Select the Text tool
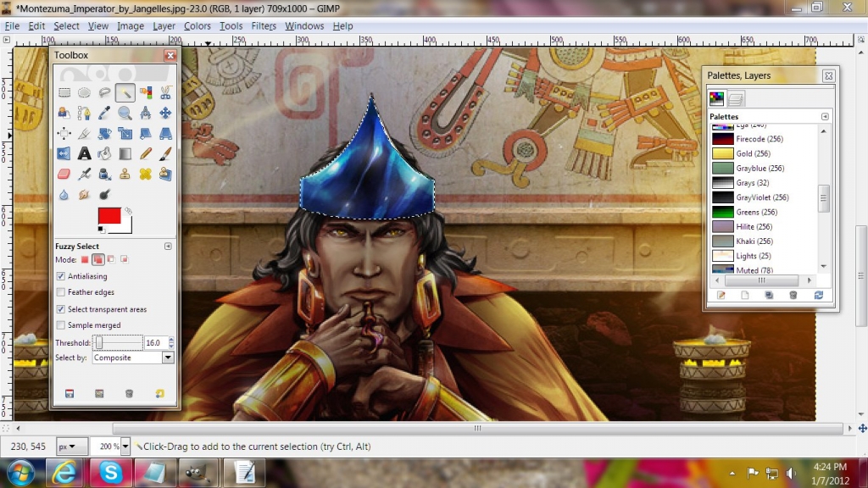 84,153
